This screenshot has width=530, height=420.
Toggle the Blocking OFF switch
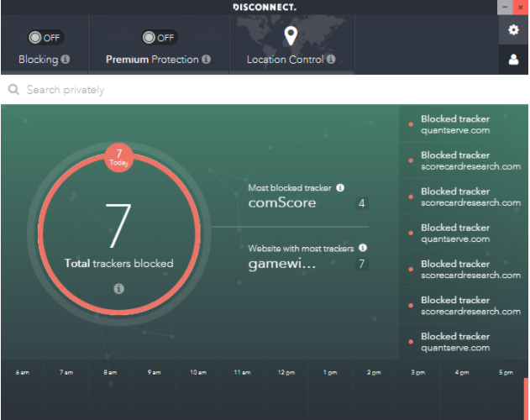pyautogui.click(x=46, y=38)
